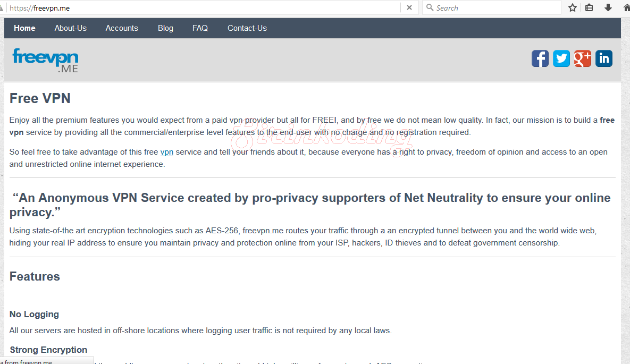Click paragraph starting 'Using state-of-the art encryption'
This screenshot has height=364, width=630.
304,236
